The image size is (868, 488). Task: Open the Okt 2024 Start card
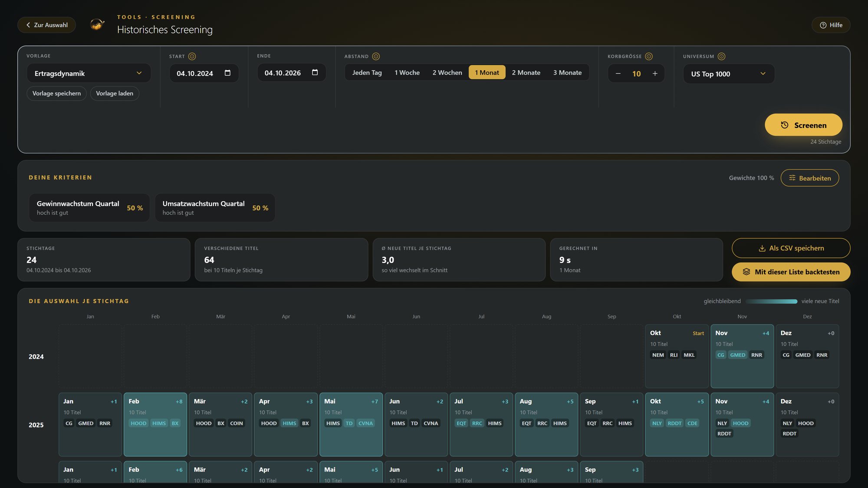[676, 356]
